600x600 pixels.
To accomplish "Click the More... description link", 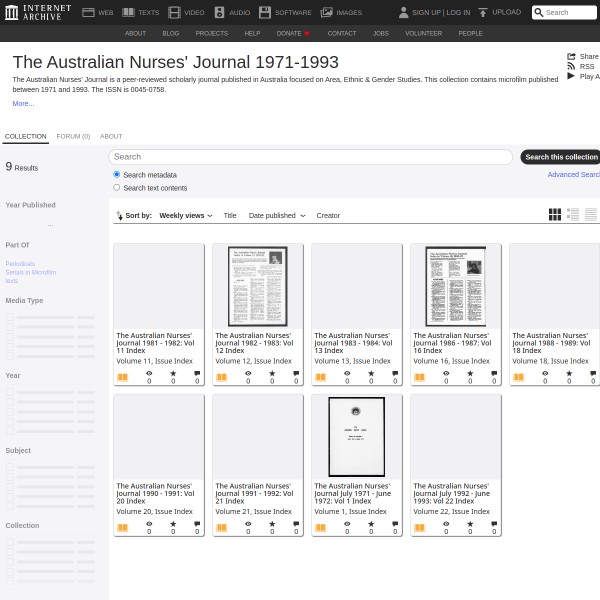I will (x=23, y=103).
